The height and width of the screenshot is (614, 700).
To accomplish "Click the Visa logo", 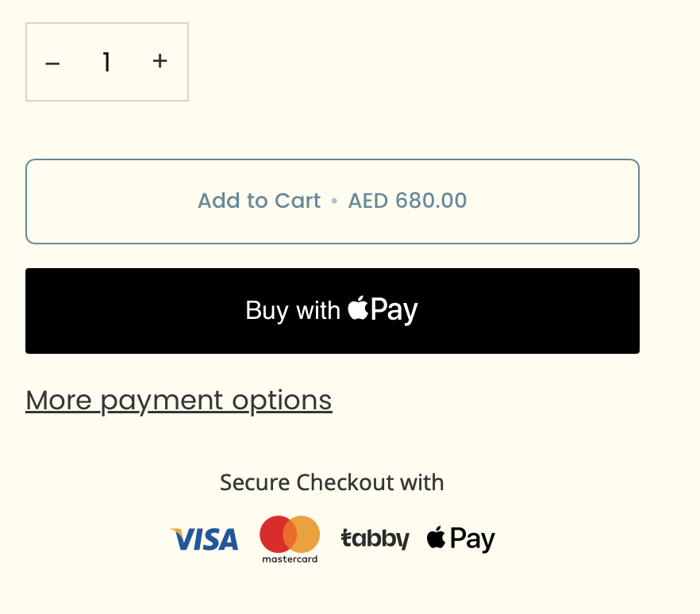I will tap(205, 539).
